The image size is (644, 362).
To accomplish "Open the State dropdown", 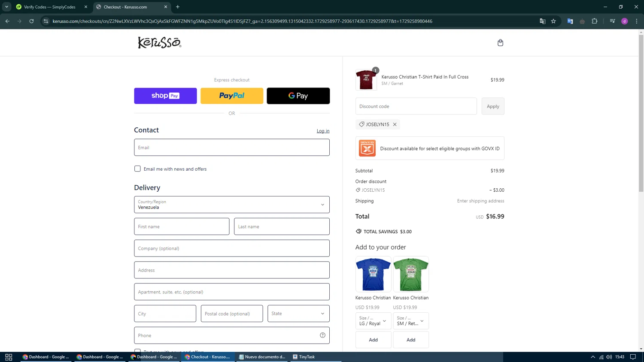I will coord(298,314).
